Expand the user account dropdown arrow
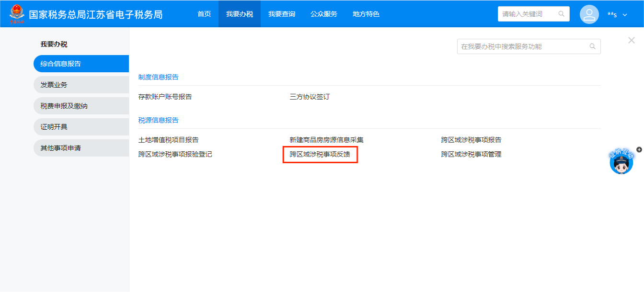The height and width of the screenshot is (292, 644). point(625,15)
